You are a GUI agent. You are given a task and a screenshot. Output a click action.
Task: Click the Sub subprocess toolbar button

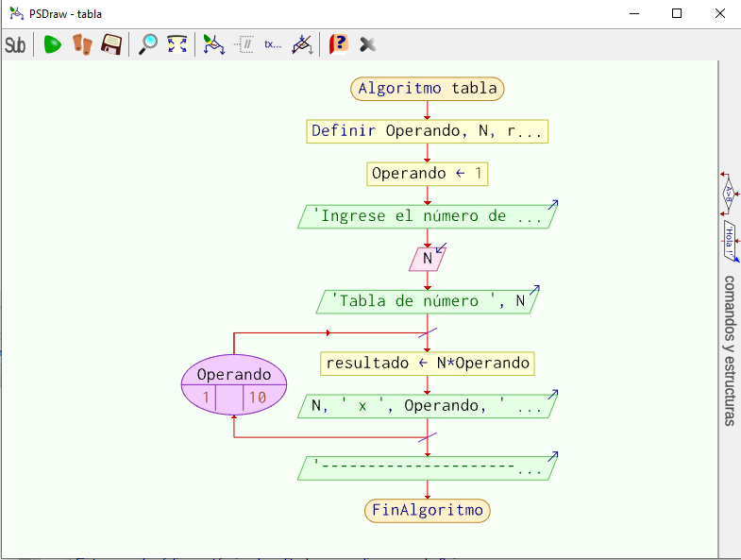pos(15,45)
